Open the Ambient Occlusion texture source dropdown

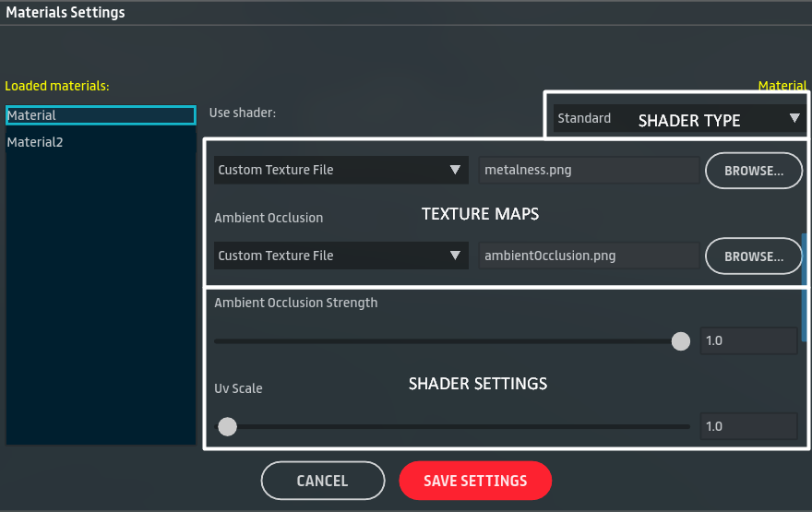tap(340, 256)
